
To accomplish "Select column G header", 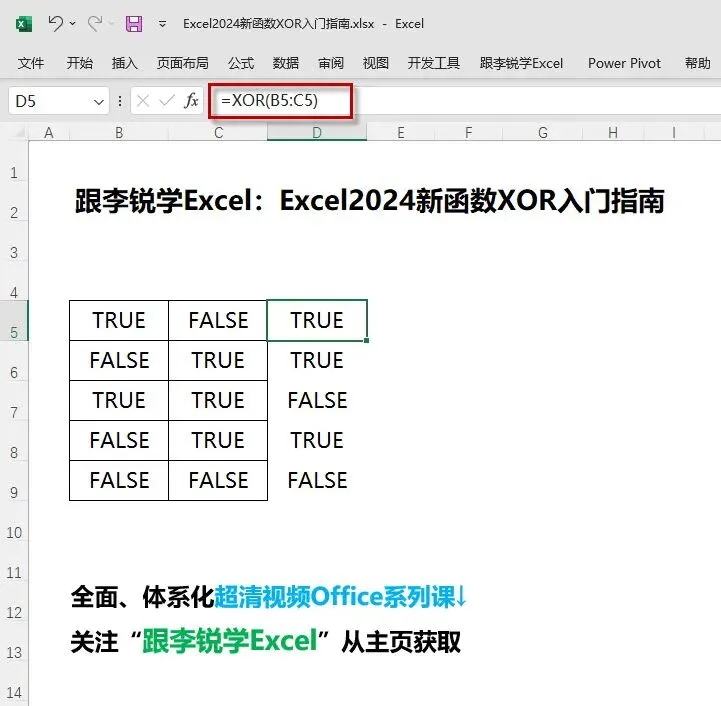I will tap(543, 133).
